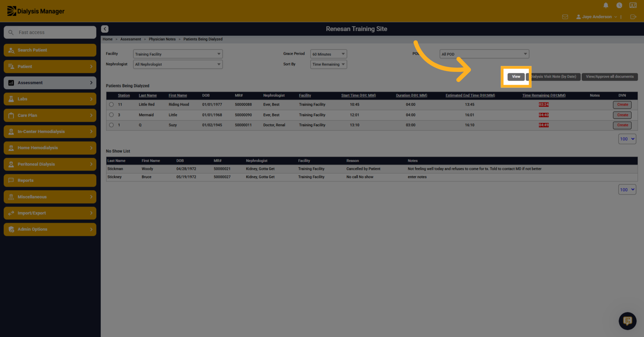Expand Peritoneal Dialysis menu
Viewport: 644px width, 337px height.
50,164
